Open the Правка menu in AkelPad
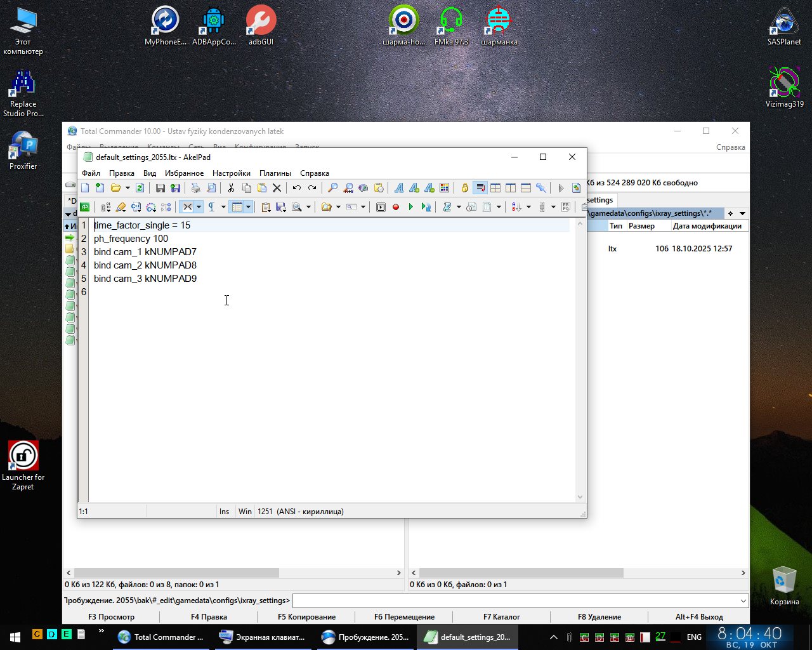 (x=121, y=173)
